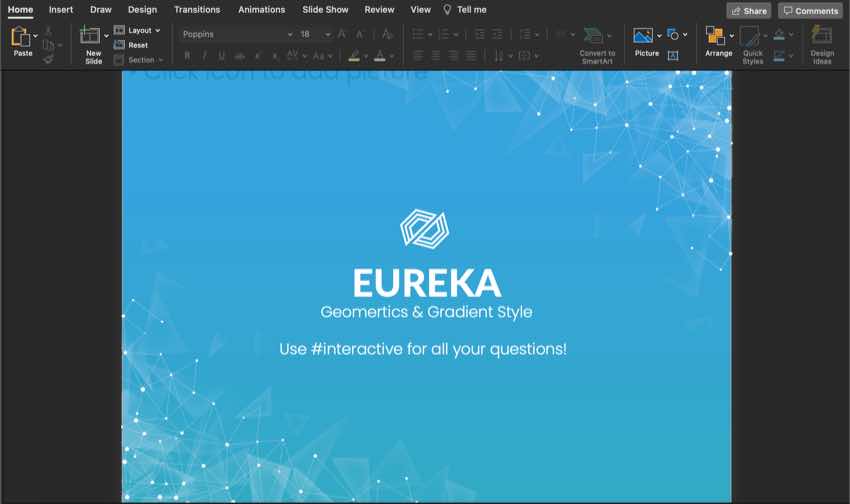850x504 pixels.
Task: Click the Share button
Action: tap(749, 10)
